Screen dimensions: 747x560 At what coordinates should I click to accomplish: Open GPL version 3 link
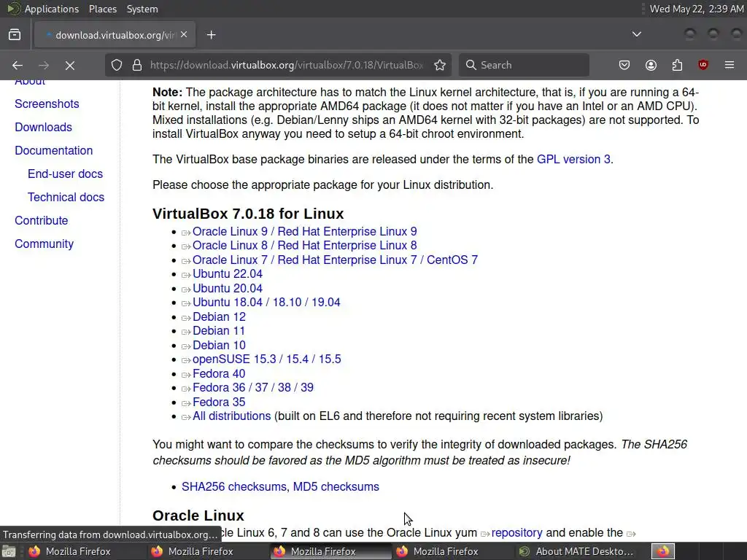573,159
